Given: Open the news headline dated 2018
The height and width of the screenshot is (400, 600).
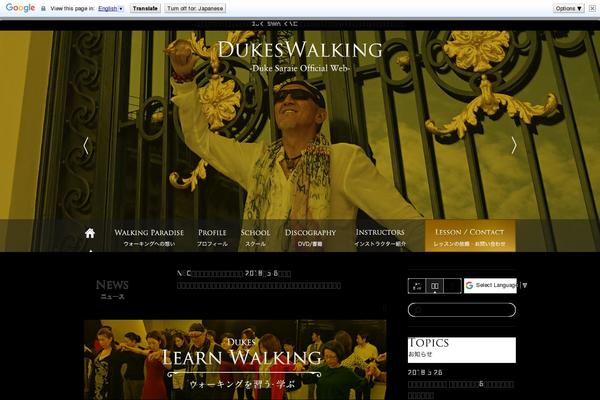Looking at the screenshot, I should point(234,273).
